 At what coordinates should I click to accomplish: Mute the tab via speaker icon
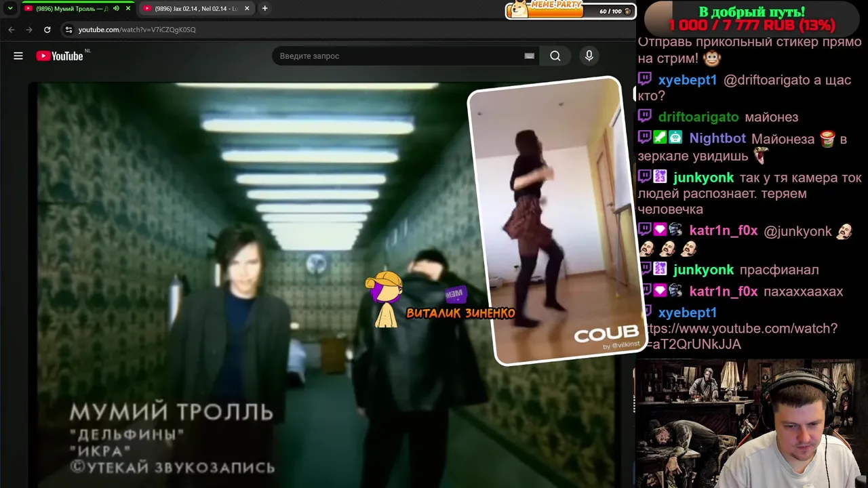tap(116, 9)
